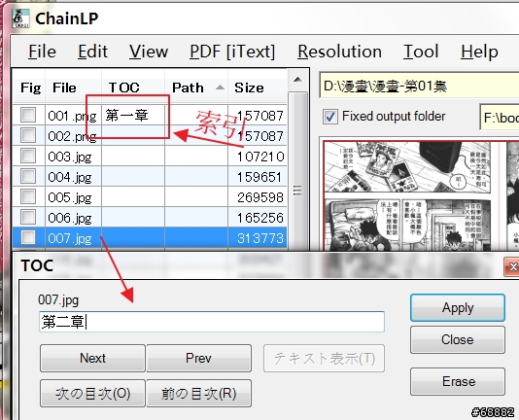Click the Prev button
This screenshot has width=519, height=420.
click(x=198, y=358)
